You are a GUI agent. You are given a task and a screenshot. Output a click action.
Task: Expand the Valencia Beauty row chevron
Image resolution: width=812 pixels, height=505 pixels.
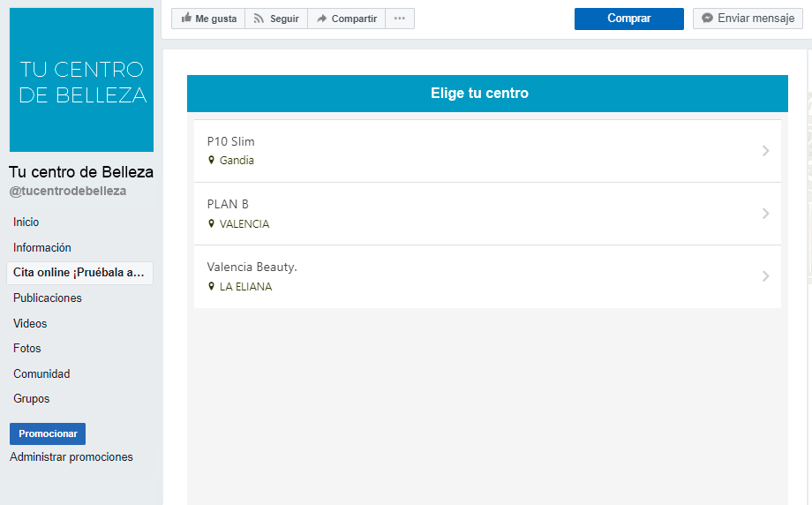pyautogui.click(x=765, y=276)
